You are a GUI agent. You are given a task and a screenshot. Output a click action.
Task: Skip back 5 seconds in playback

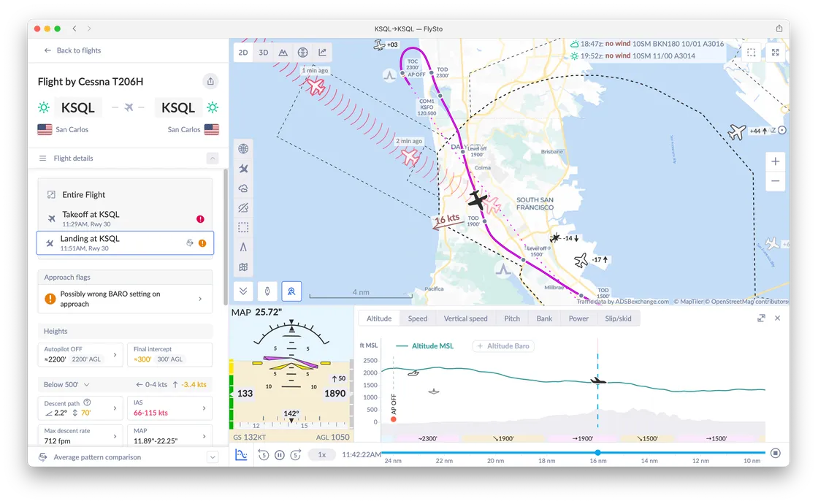[264, 455]
